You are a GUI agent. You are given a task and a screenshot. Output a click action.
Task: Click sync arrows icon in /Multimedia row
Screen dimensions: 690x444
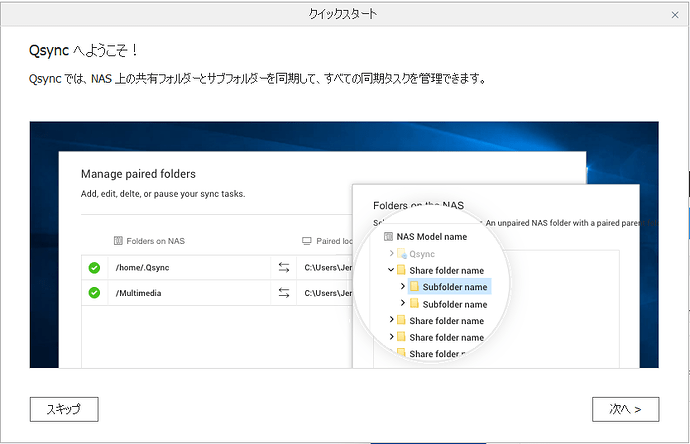pyautogui.click(x=283, y=293)
